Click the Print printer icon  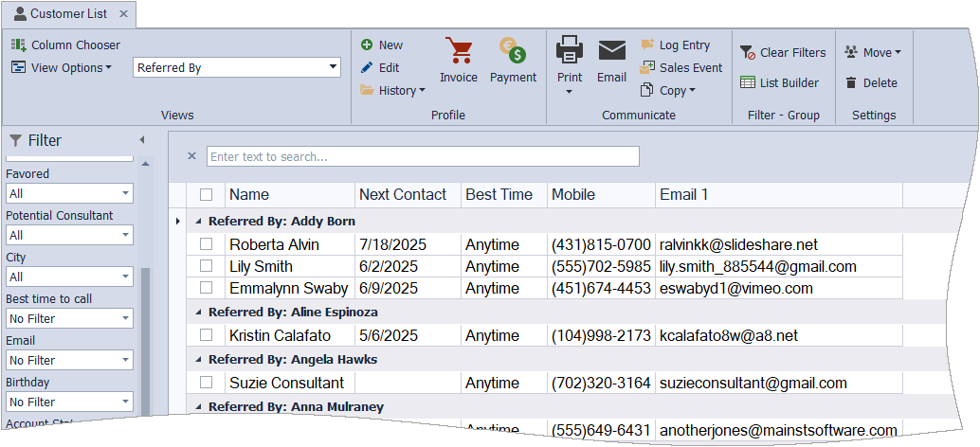pos(569,51)
